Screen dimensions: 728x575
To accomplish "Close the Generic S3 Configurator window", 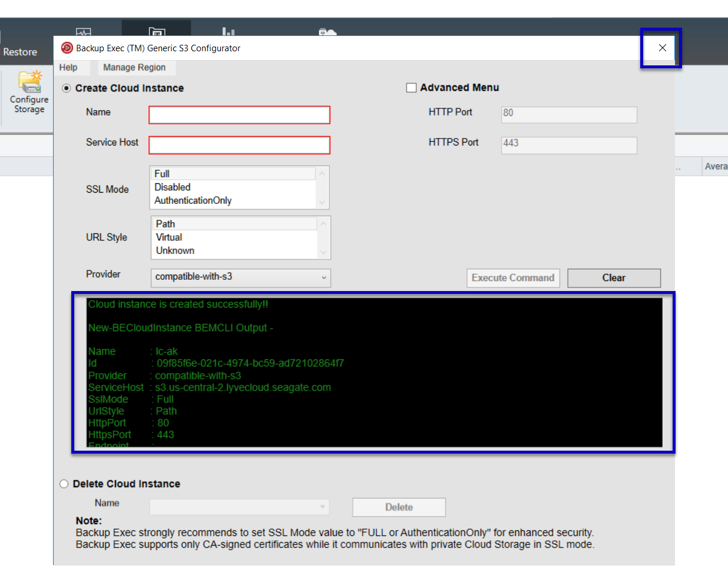I will [x=662, y=48].
